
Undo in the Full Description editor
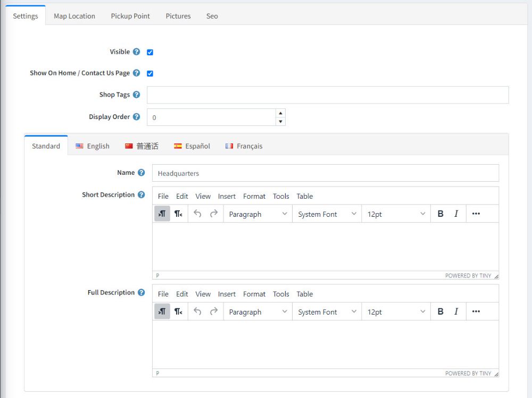[x=197, y=311]
